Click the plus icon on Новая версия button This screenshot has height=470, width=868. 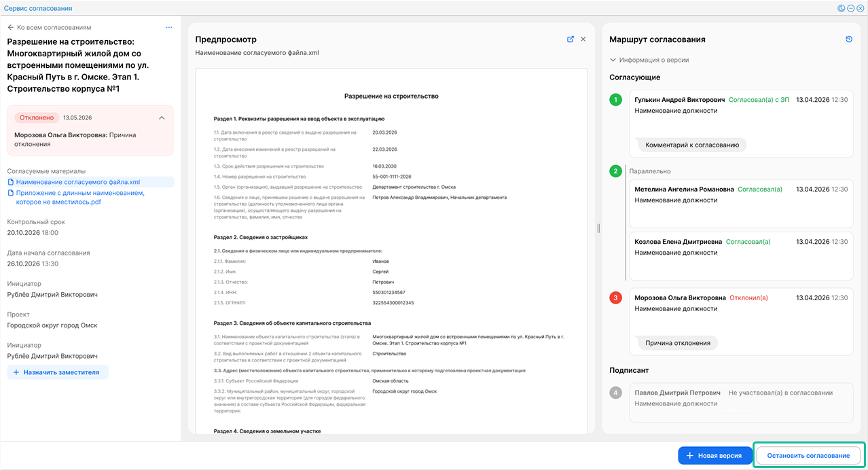click(690, 455)
